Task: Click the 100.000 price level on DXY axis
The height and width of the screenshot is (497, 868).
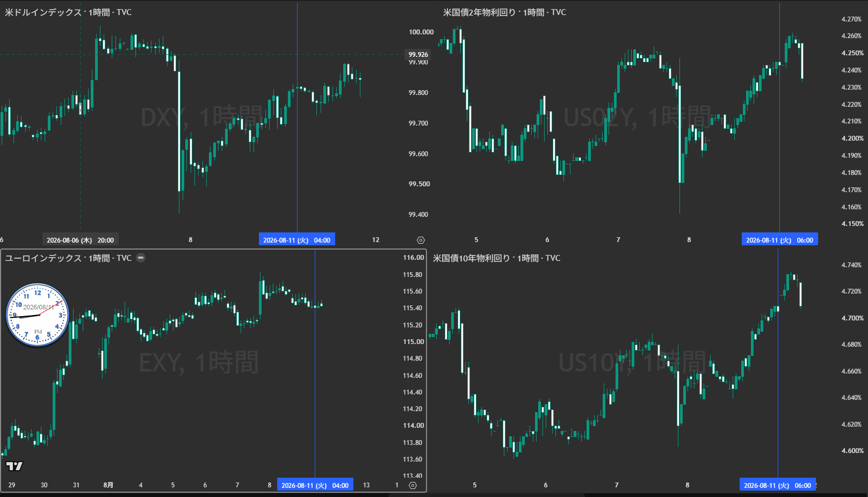Action: pyautogui.click(x=421, y=32)
